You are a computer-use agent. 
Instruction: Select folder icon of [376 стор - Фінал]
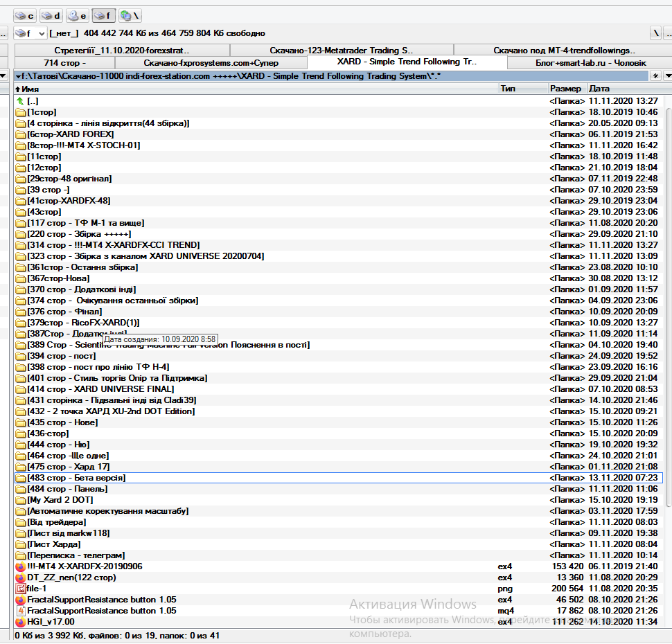point(21,312)
